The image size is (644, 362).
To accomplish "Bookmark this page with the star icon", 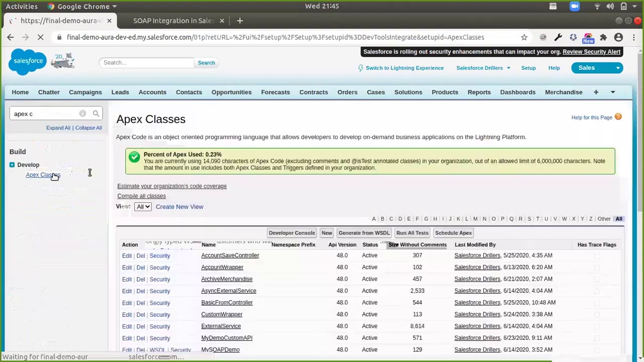I will pyautogui.click(x=524, y=37).
